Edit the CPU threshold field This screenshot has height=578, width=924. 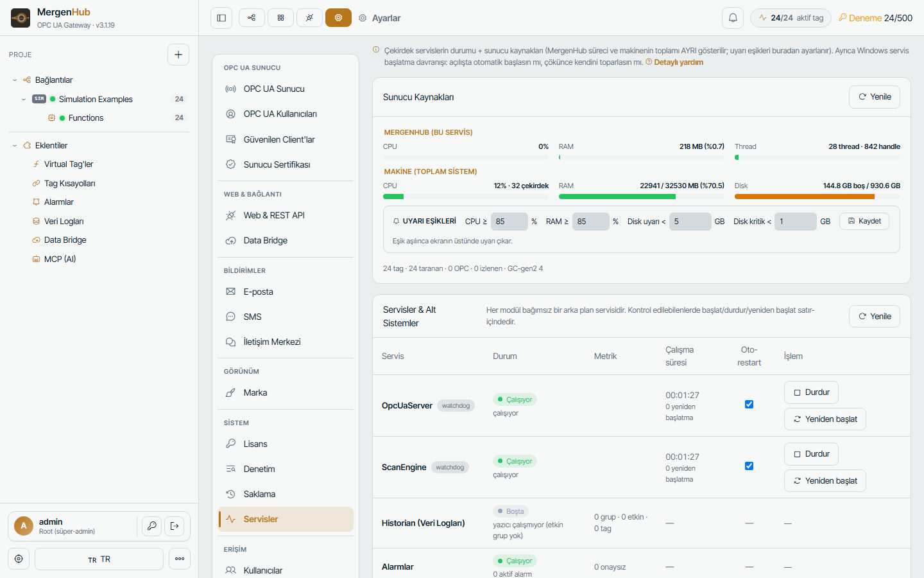point(509,222)
